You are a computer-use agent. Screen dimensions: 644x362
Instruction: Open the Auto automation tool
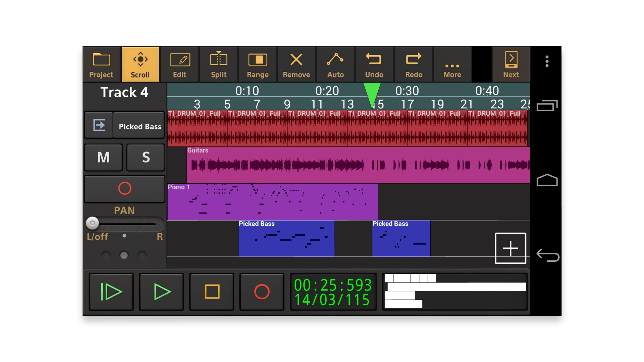(x=335, y=64)
